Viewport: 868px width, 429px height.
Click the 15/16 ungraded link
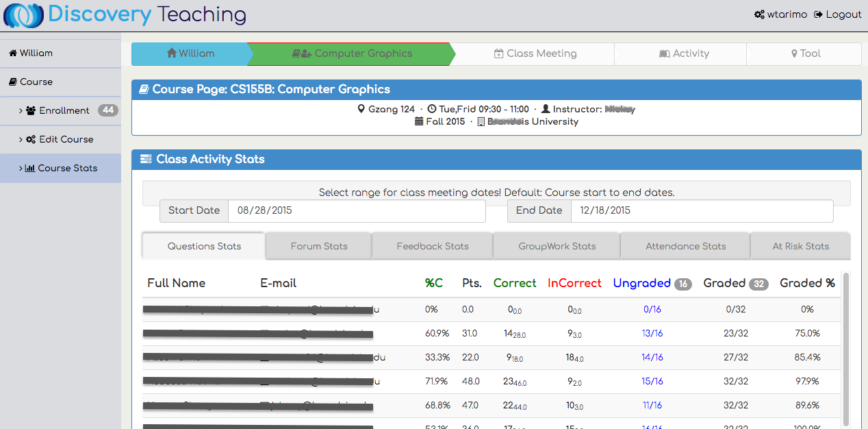(x=652, y=382)
